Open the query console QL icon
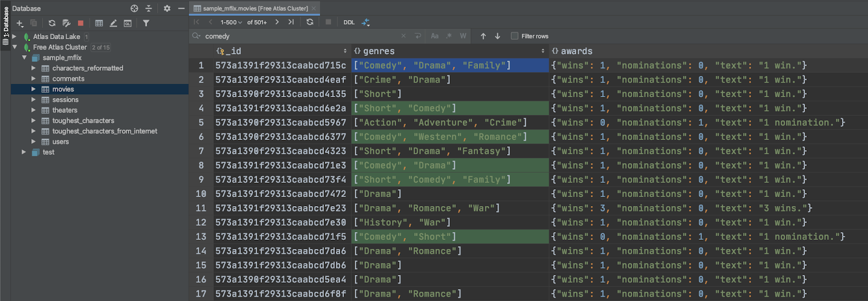The width and height of the screenshot is (868, 301). [127, 23]
